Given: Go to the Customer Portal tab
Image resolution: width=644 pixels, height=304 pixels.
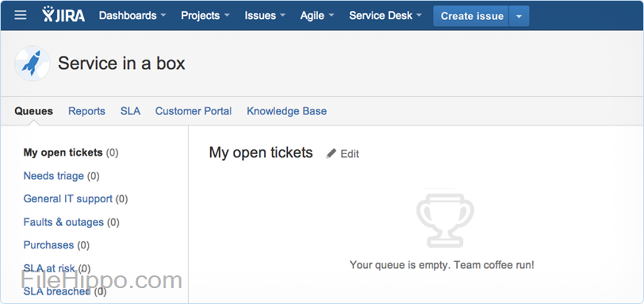Looking at the screenshot, I should pos(193,111).
